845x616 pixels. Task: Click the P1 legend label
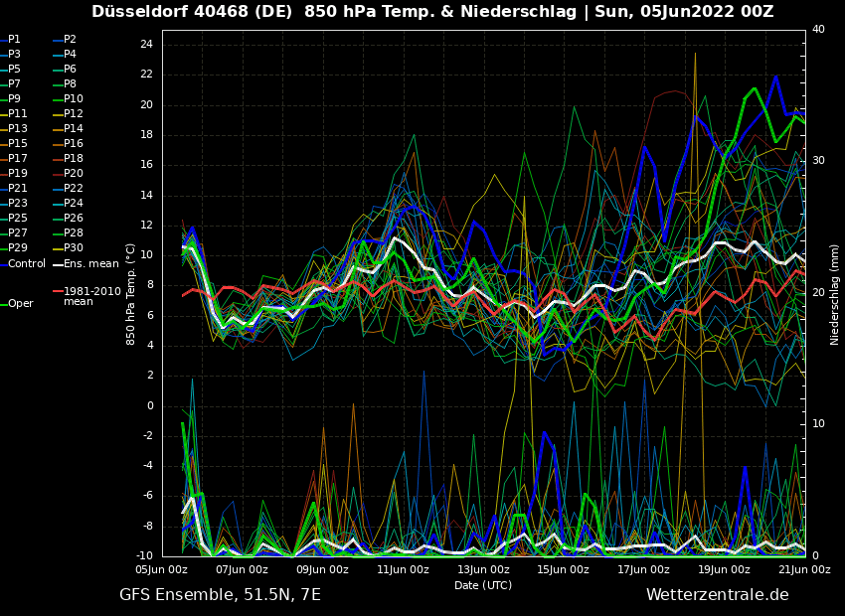point(14,40)
